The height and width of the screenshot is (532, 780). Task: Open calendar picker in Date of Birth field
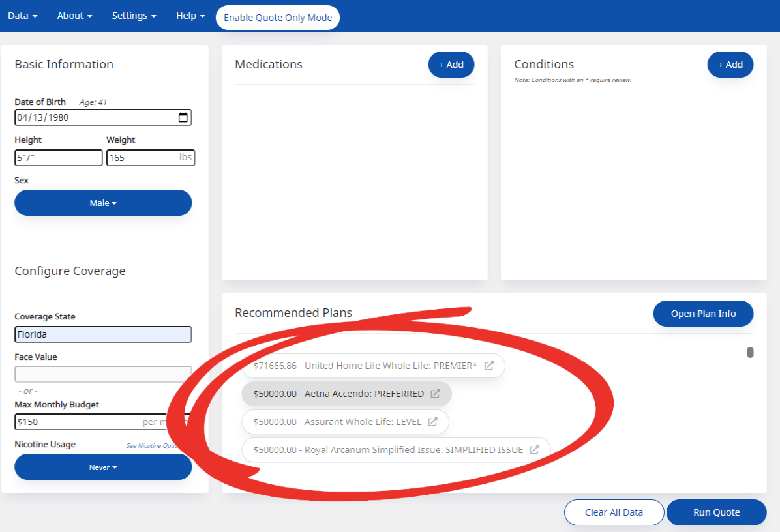(183, 118)
